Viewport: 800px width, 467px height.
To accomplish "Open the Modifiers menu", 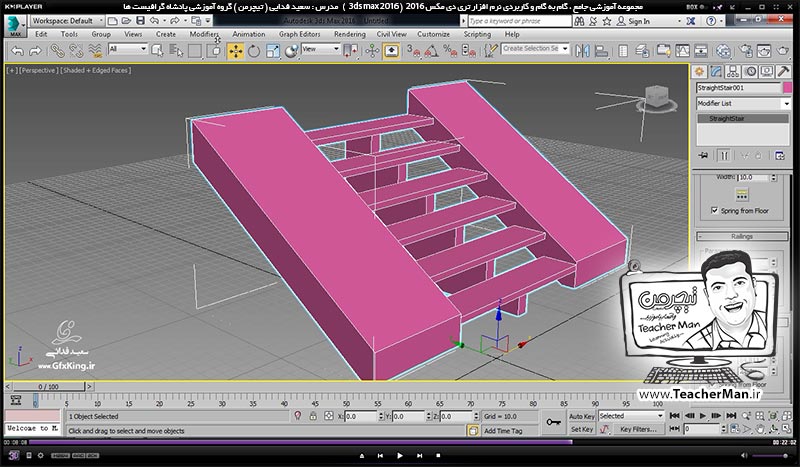I will click(204, 34).
